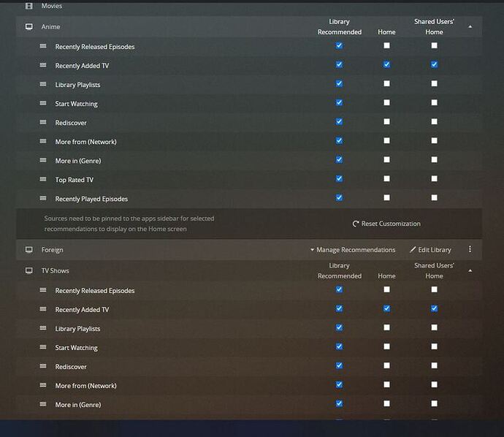Grab the Anime Recently Added TV drag handle
Viewport: 504px width, 437px height.
[x=43, y=65]
